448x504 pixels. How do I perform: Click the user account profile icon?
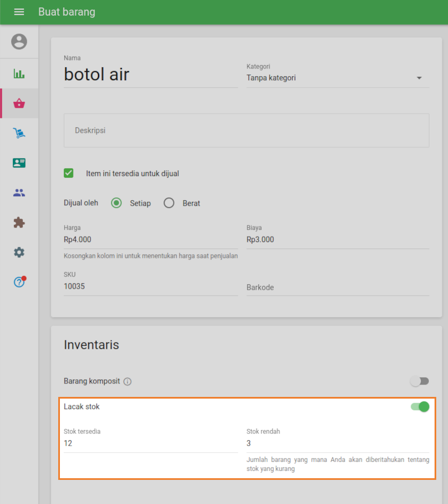[x=19, y=41]
